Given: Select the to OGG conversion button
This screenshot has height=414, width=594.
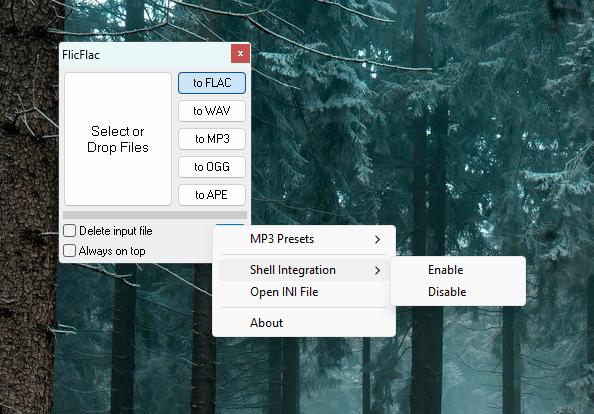Looking at the screenshot, I should coord(212,167).
